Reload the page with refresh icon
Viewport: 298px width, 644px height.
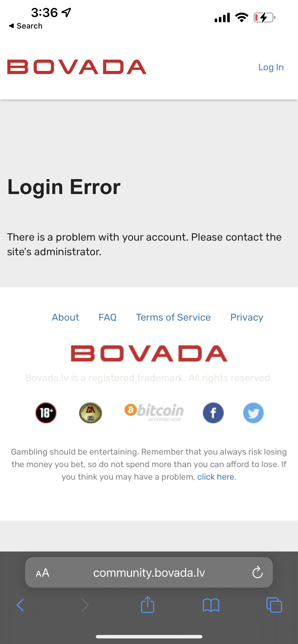pos(257,572)
